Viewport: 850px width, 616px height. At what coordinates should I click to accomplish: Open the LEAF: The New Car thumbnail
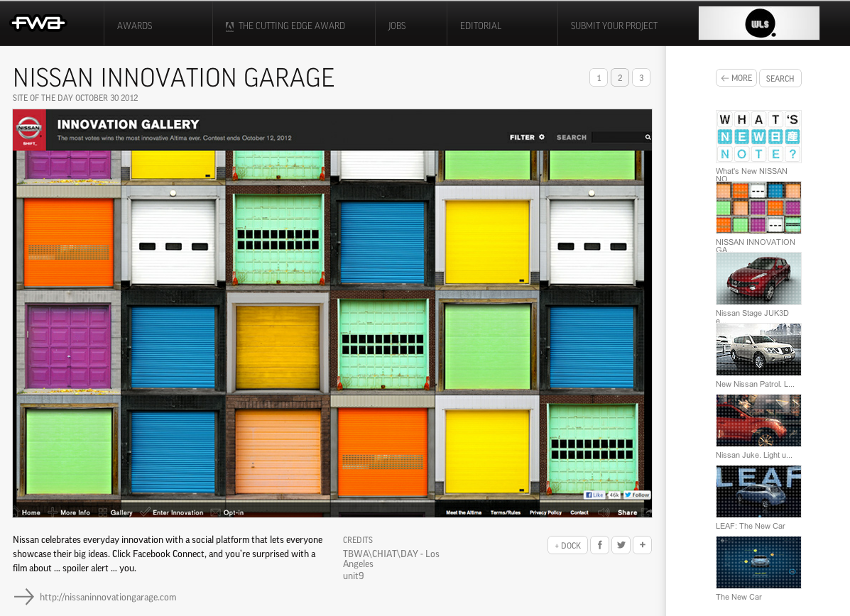[x=758, y=491]
